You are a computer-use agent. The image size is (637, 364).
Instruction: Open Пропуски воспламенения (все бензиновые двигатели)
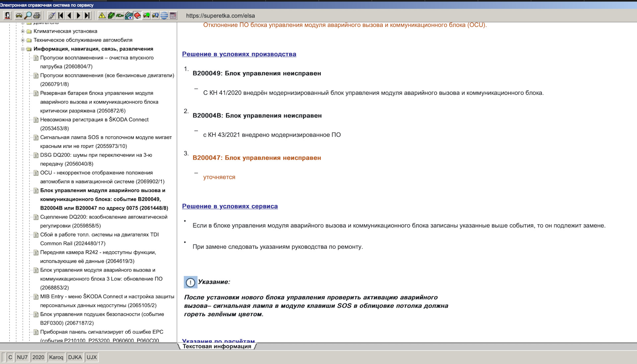(107, 80)
